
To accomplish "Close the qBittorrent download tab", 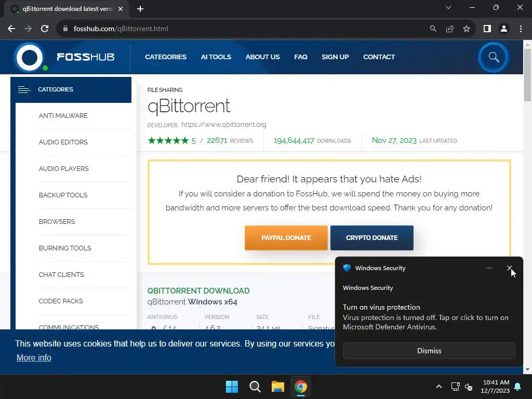I will (x=121, y=9).
